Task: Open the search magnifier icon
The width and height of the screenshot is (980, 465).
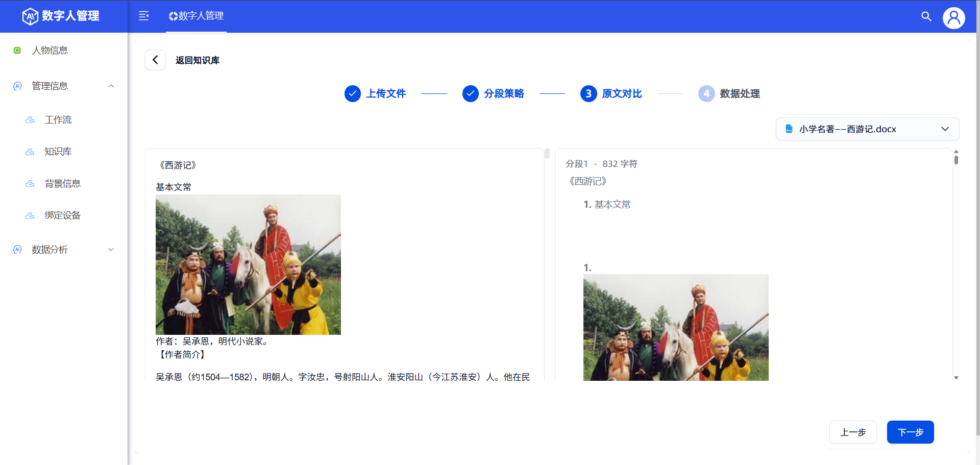Action: click(x=926, y=16)
